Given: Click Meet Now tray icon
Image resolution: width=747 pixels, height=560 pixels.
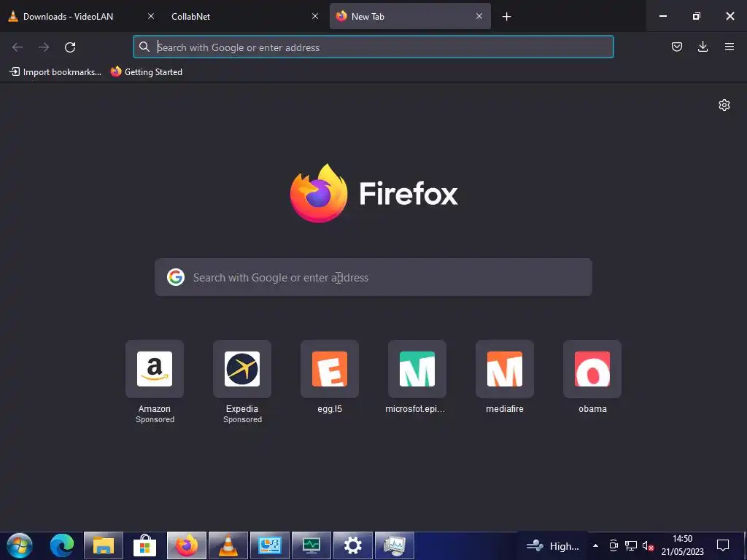Looking at the screenshot, I should click(x=614, y=545).
